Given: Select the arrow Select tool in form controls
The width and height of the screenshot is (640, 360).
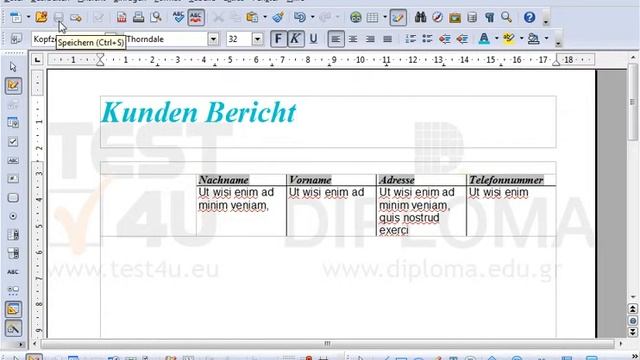Looking at the screenshot, I should pos(13,67).
